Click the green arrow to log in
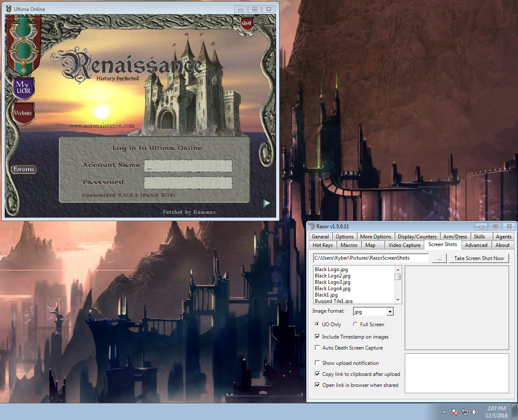 coord(267,203)
